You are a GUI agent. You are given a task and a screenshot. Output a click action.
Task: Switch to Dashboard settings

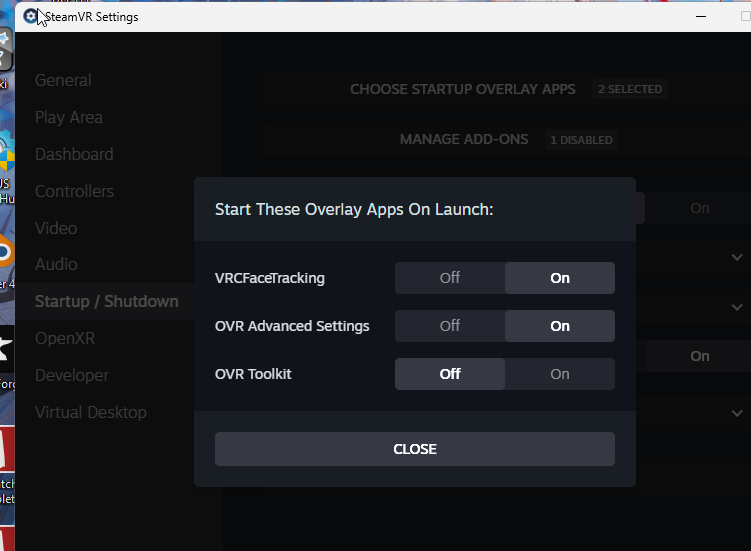(x=74, y=154)
